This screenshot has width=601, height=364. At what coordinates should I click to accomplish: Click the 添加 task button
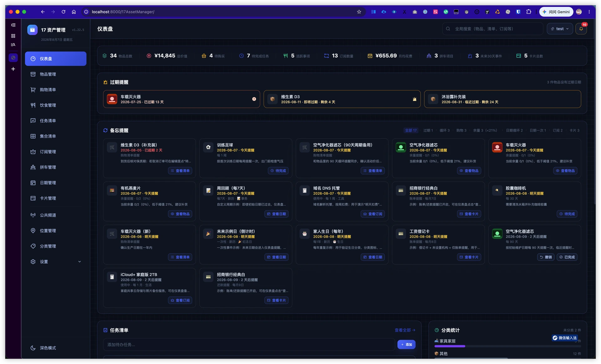406,345
